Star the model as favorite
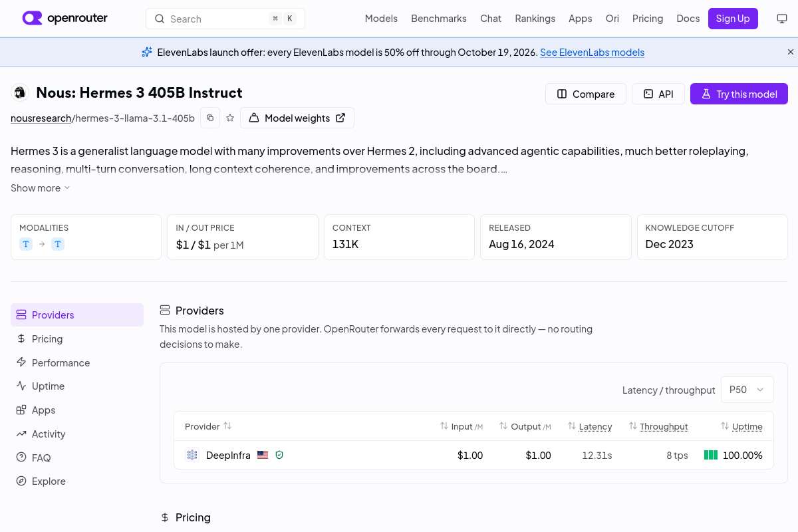This screenshot has width=798, height=532. [230, 118]
